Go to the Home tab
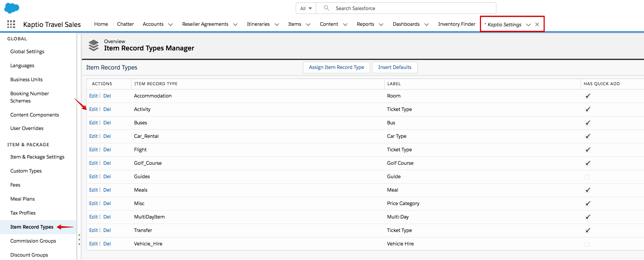This screenshot has width=644, height=260. coord(101,24)
